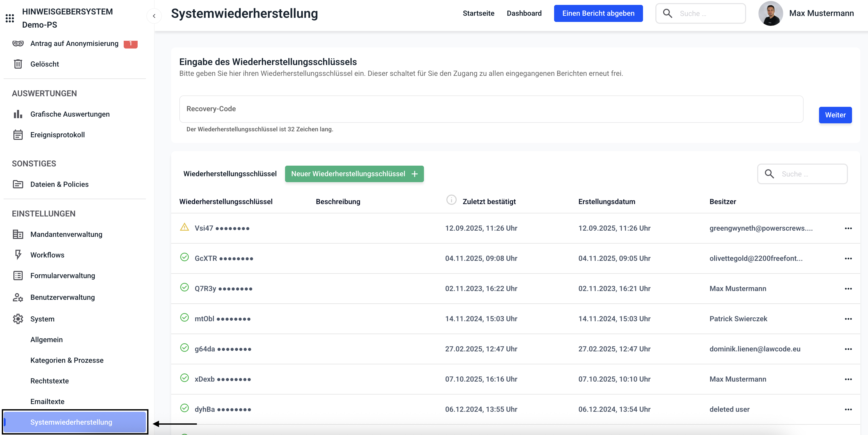Click the Gelöscht trash can icon
The image size is (868, 435).
[18, 64]
